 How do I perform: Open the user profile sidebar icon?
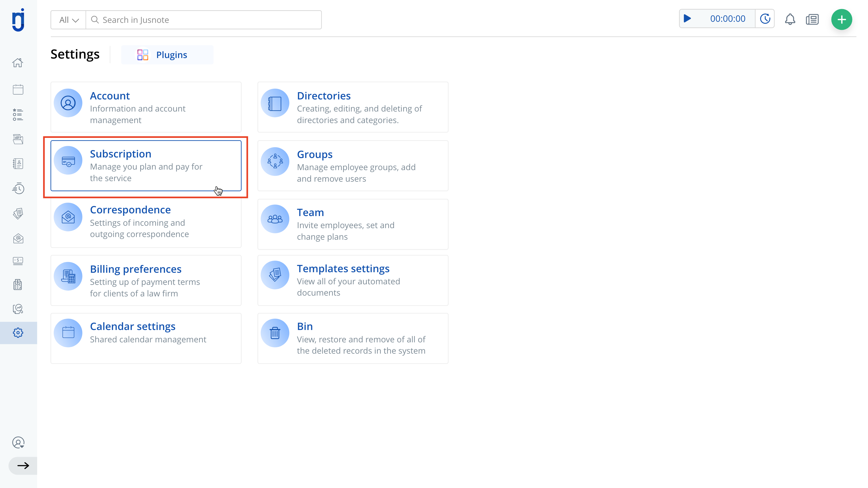tap(18, 443)
